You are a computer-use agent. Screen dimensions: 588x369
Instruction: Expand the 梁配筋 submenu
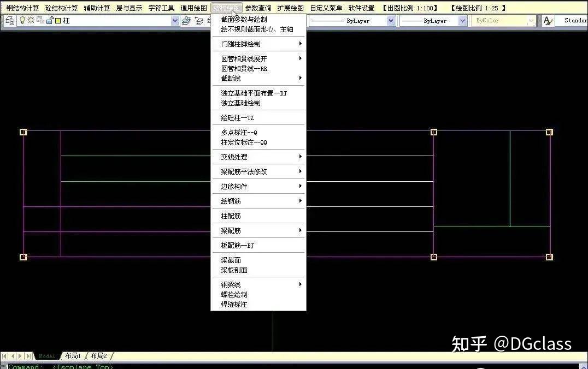coord(258,231)
